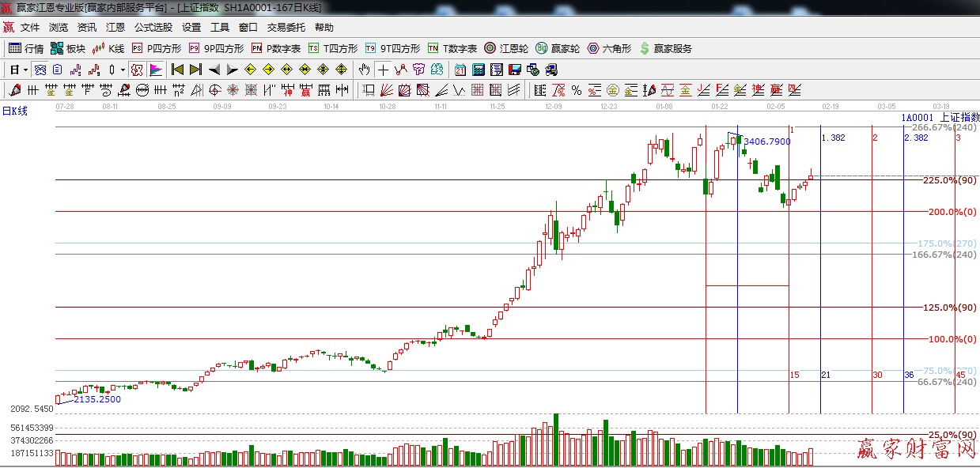Enable the K线 chart view
This screenshot has height=468, width=980.
click(x=111, y=47)
